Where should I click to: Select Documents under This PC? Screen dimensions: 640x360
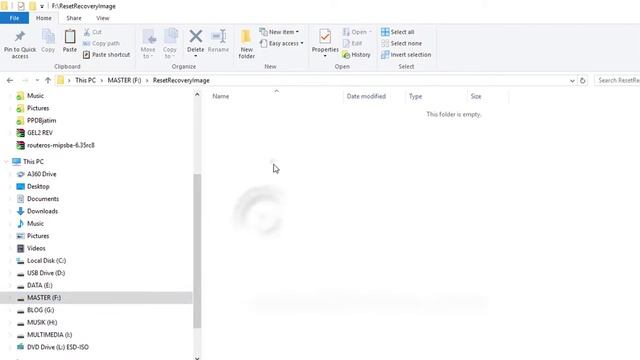point(43,199)
